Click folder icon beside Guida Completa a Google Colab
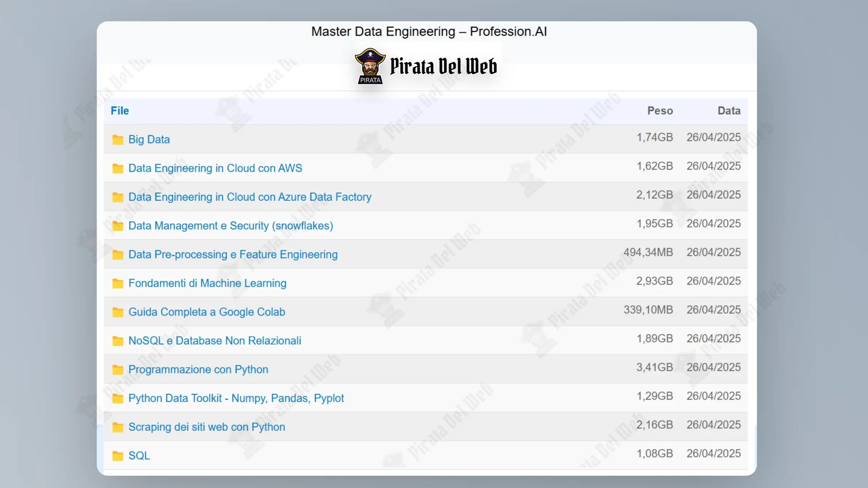The image size is (868, 488). [x=118, y=312]
